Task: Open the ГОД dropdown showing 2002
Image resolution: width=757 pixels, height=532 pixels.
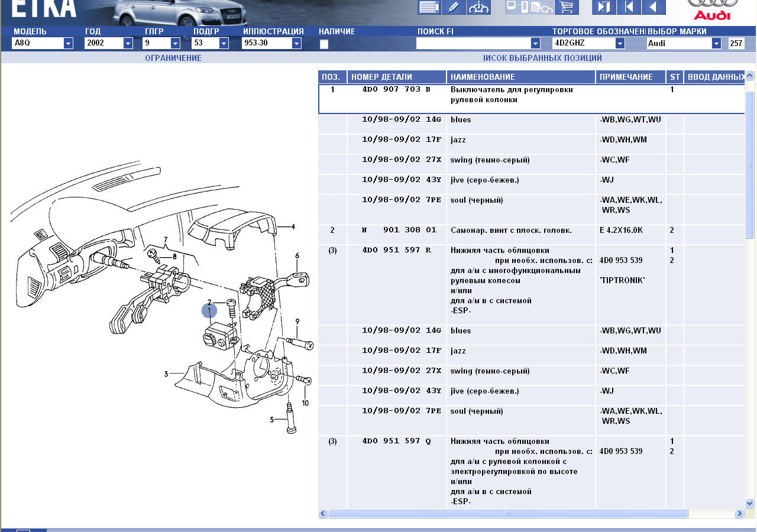Action: click(128, 43)
